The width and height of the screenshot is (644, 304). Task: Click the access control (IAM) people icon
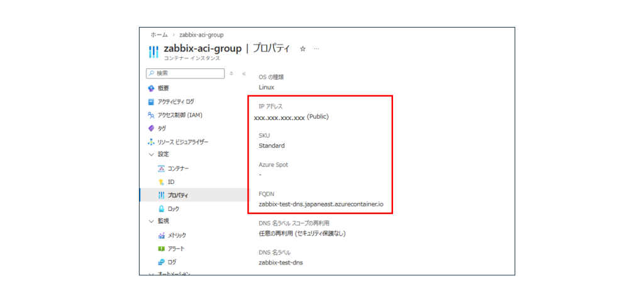pyautogui.click(x=151, y=116)
